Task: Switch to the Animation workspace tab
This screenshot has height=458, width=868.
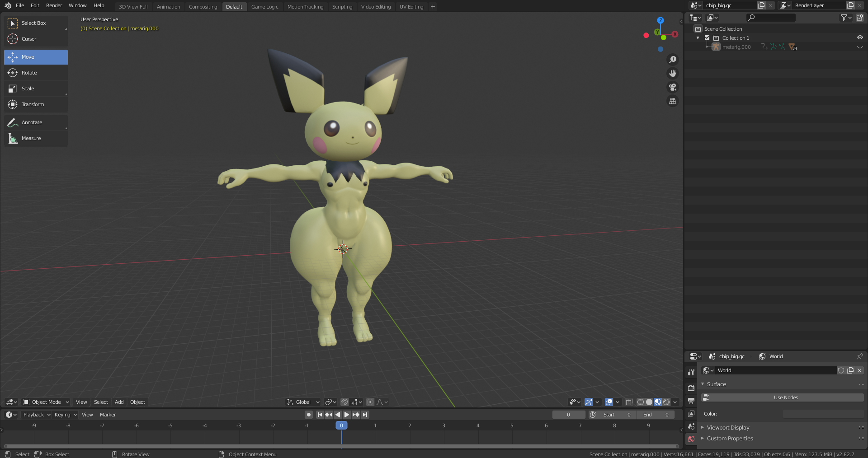Action: coord(168,7)
